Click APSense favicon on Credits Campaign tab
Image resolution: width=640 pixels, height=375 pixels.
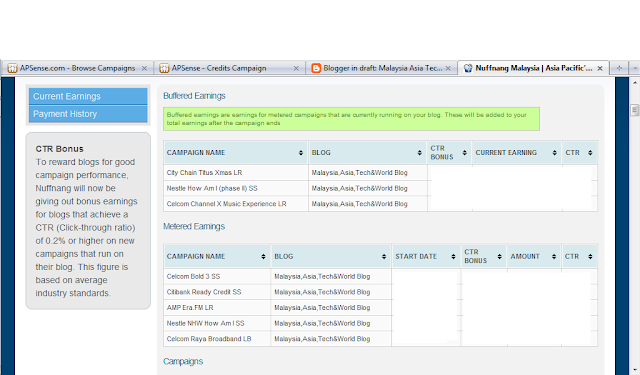pos(164,68)
